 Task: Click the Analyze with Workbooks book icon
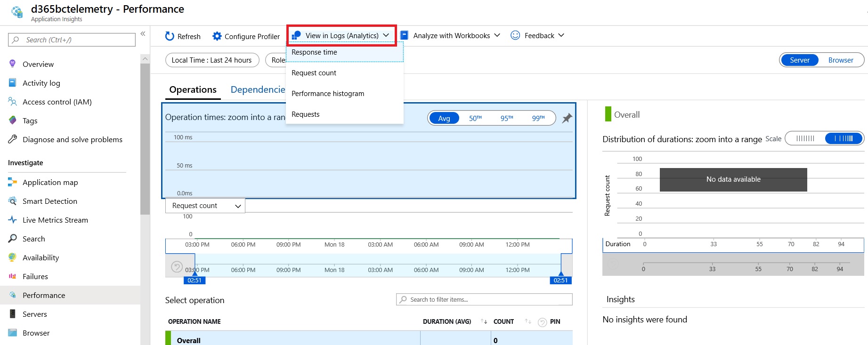(x=404, y=35)
